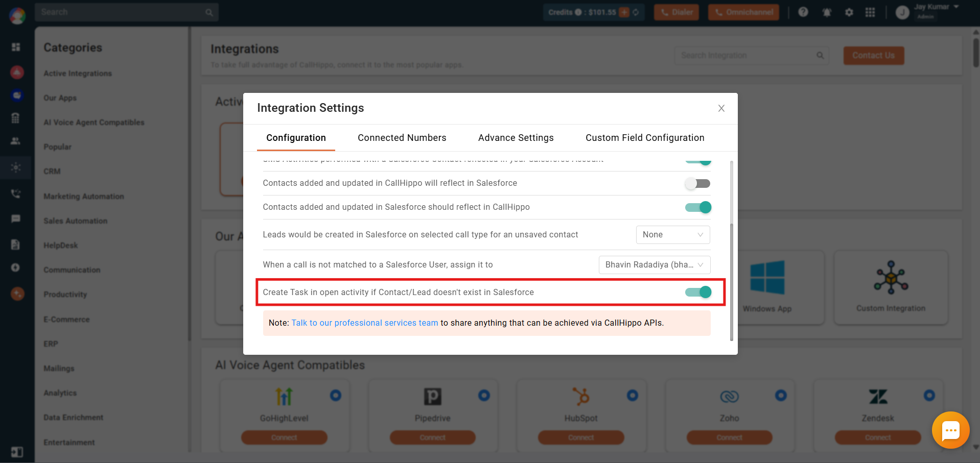This screenshot has width=980, height=463.
Task: Click the Zoho Connect button
Action: pyautogui.click(x=729, y=437)
